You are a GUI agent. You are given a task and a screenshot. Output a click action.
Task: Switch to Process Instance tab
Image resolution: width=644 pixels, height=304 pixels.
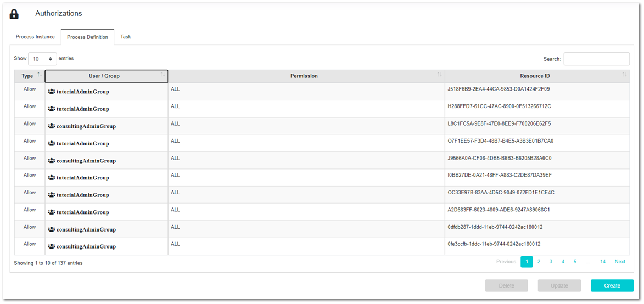(x=35, y=37)
